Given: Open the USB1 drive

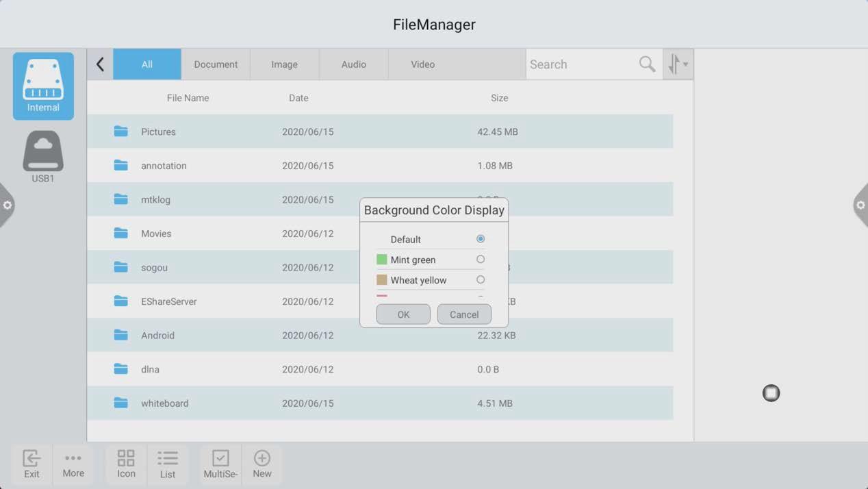Looking at the screenshot, I should coord(43,157).
